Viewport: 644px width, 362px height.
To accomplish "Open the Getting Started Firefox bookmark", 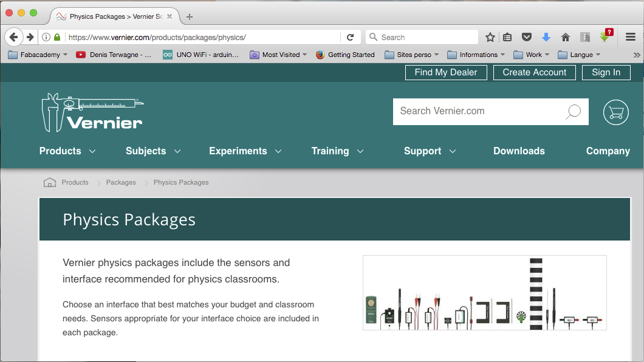I will coord(346,55).
